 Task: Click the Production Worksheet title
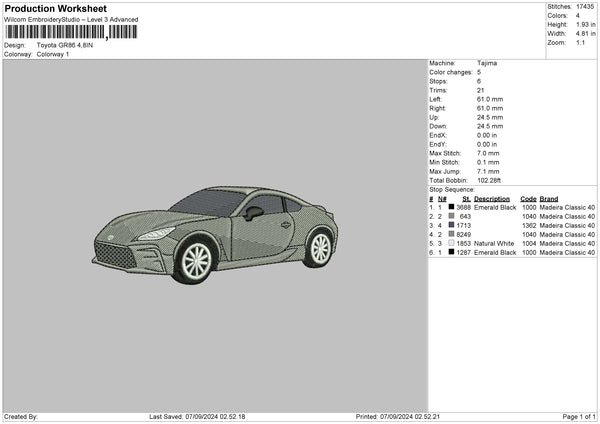(x=55, y=9)
